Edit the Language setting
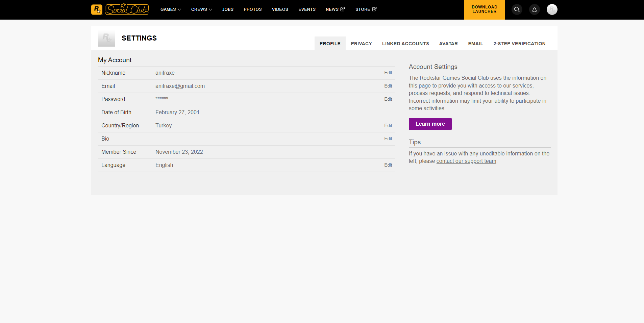Image resolution: width=644 pixels, height=323 pixels. click(x=388, y=165)
